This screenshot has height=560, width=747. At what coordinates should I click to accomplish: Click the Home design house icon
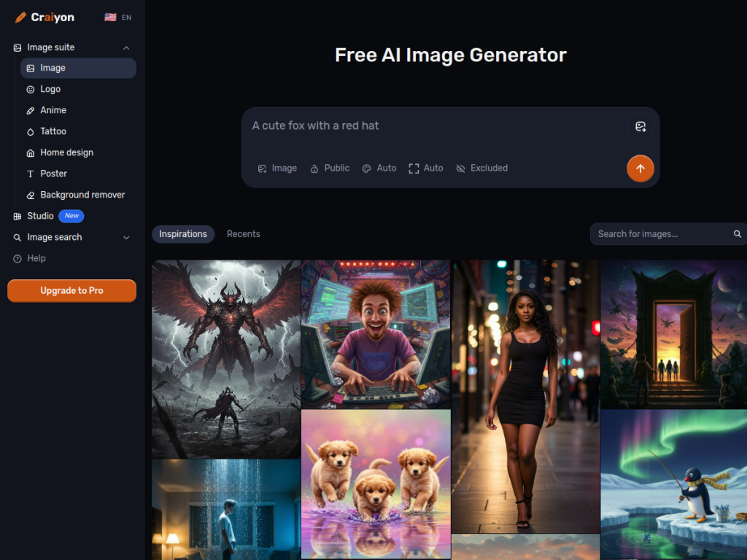(31, 153)
